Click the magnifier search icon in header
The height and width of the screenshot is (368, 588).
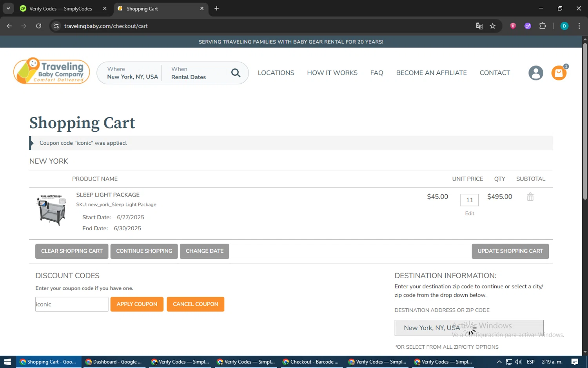pos(236,73)
